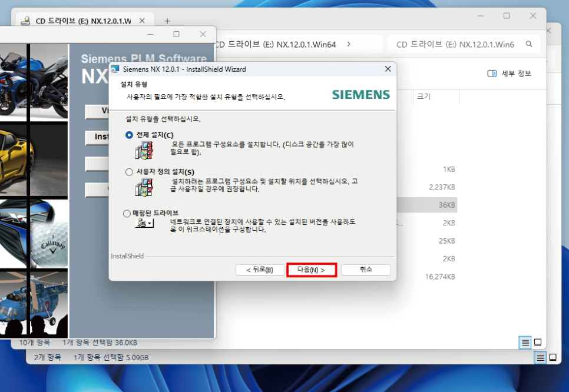Close the InstallShield Wizard dialog
Screen dimensions: 569x392
pyautogui.click(x=388, y=69)
